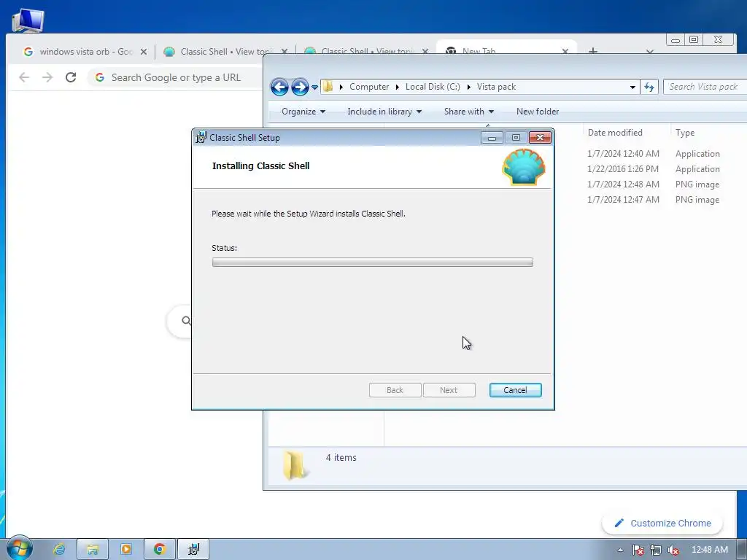Click Chrome back navigation arrow
The image size is (747, 560).
(24, 77)
